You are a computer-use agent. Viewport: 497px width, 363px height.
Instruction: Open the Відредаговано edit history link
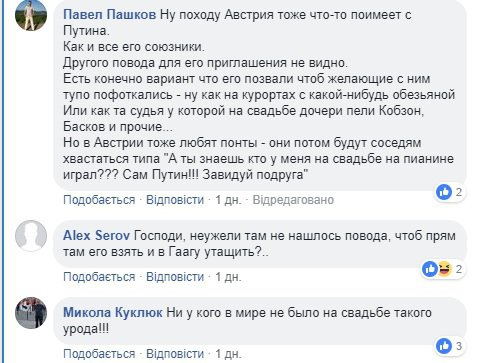pyautogui.click(x=293, y=200)
